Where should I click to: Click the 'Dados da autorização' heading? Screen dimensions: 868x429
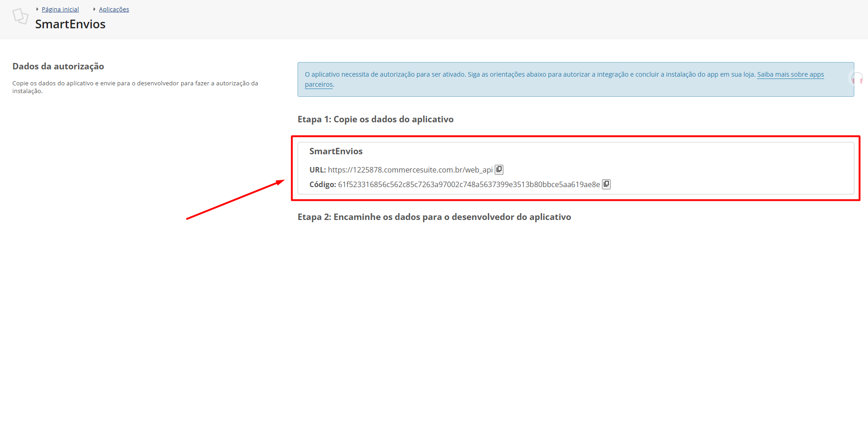coord(58,67)
